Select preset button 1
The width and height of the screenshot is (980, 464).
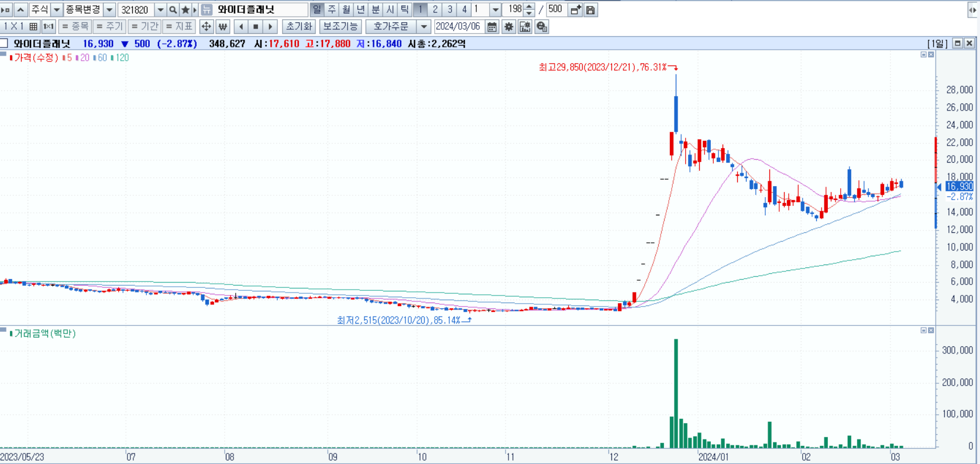coord(420,10)
